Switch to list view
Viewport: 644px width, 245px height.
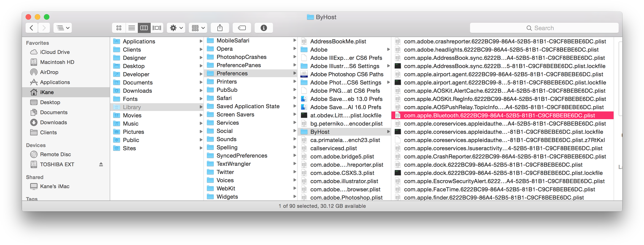tap(131, 28)
